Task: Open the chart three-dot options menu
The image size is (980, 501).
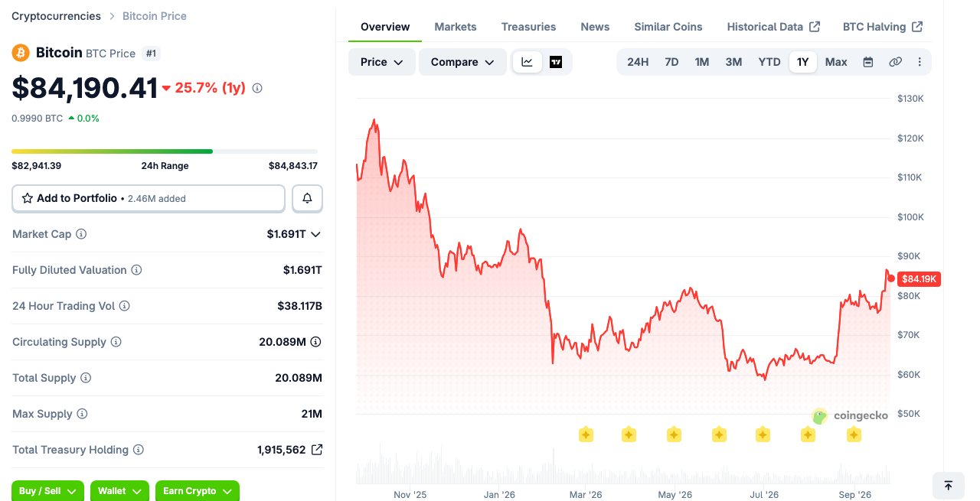Action: point(920,62)
